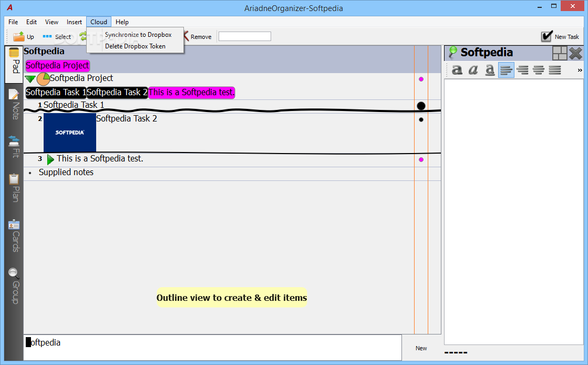
Task: Open the Insert menu
Action: click(74, 22)
